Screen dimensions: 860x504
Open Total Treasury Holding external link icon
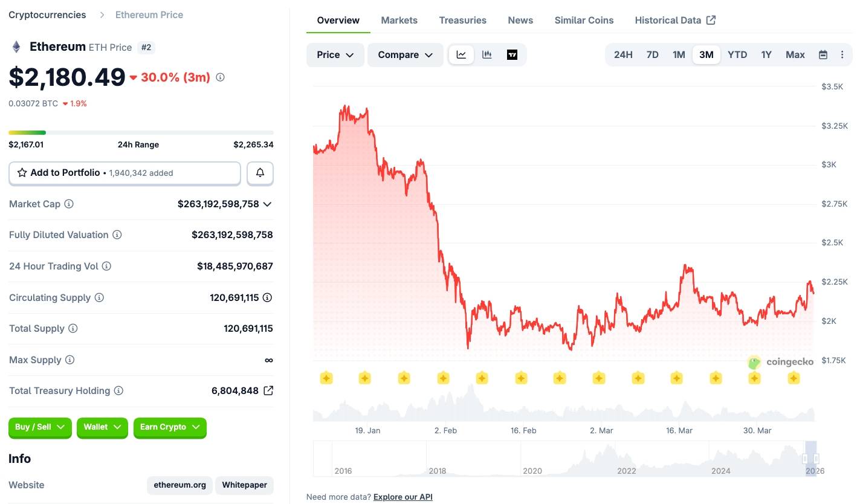pos(268,390)
